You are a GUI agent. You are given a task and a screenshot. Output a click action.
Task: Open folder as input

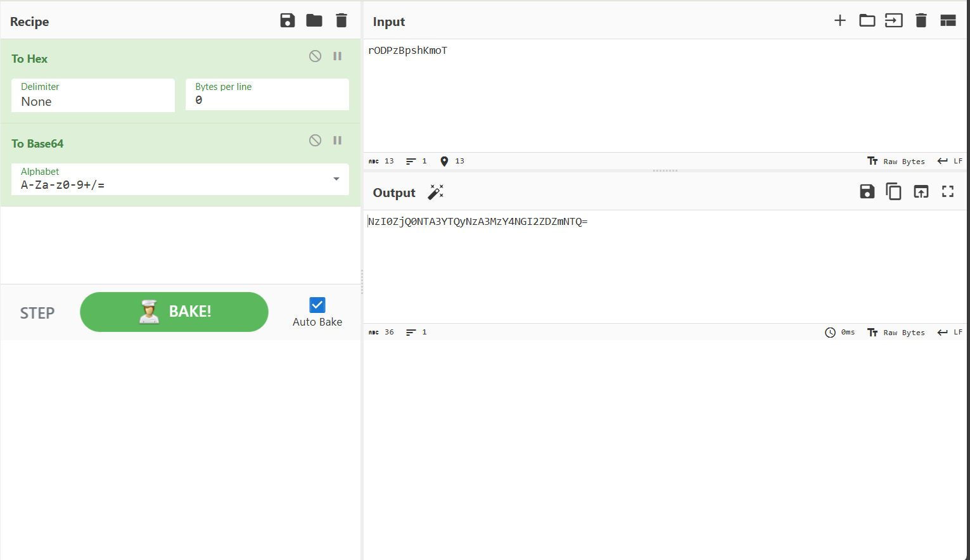point(867,20)
